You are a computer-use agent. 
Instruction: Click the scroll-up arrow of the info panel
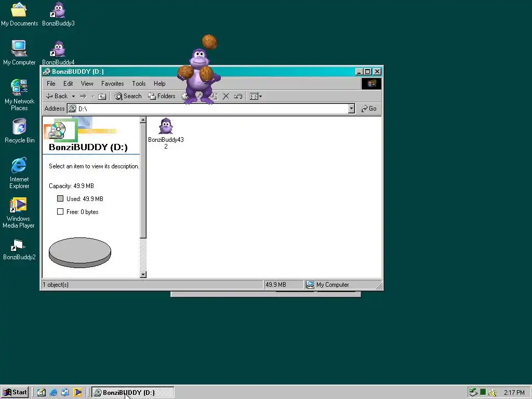pyautogui.click(x=143, y=120)
